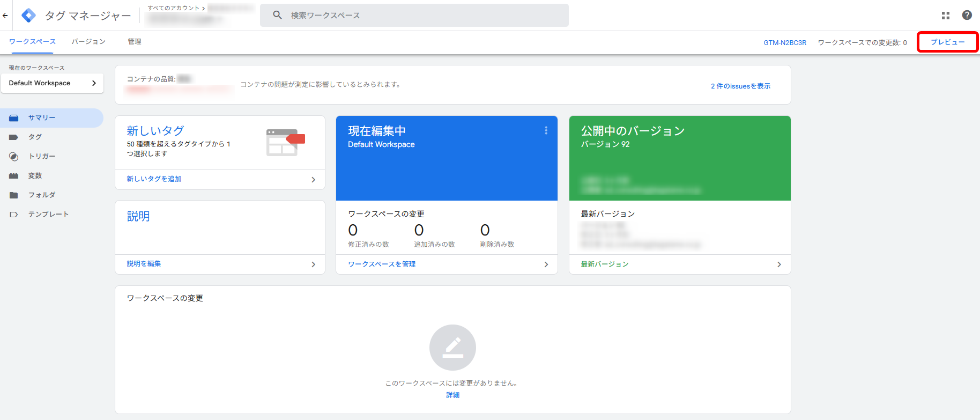Click the 削除済み数 count
Viewport: 980px width, 420px height.
485,230
